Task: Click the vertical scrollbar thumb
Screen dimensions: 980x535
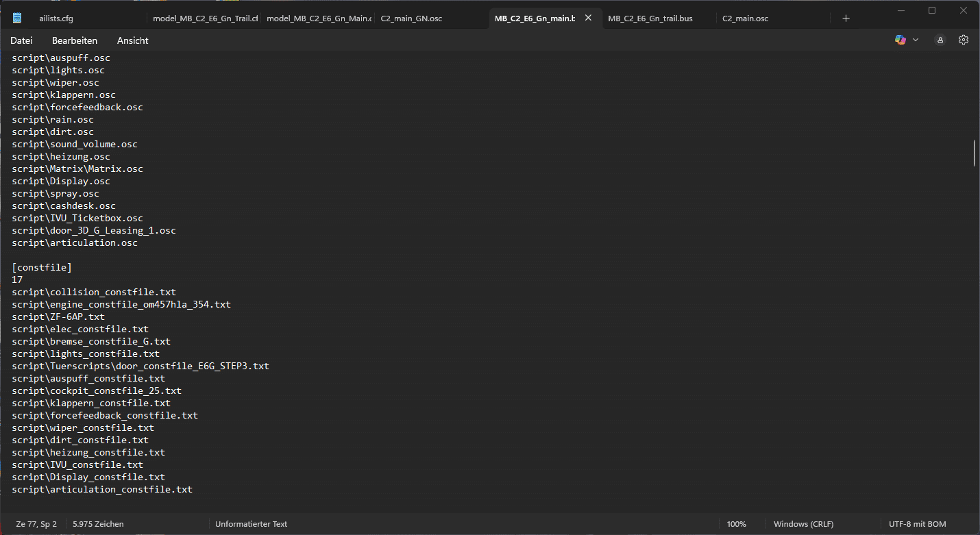Action: [x=974, y=153]
